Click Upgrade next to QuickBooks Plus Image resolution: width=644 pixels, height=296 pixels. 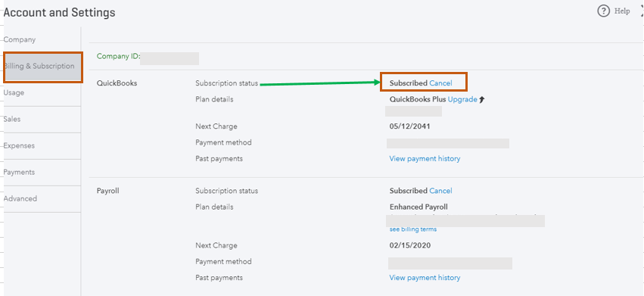462,99
